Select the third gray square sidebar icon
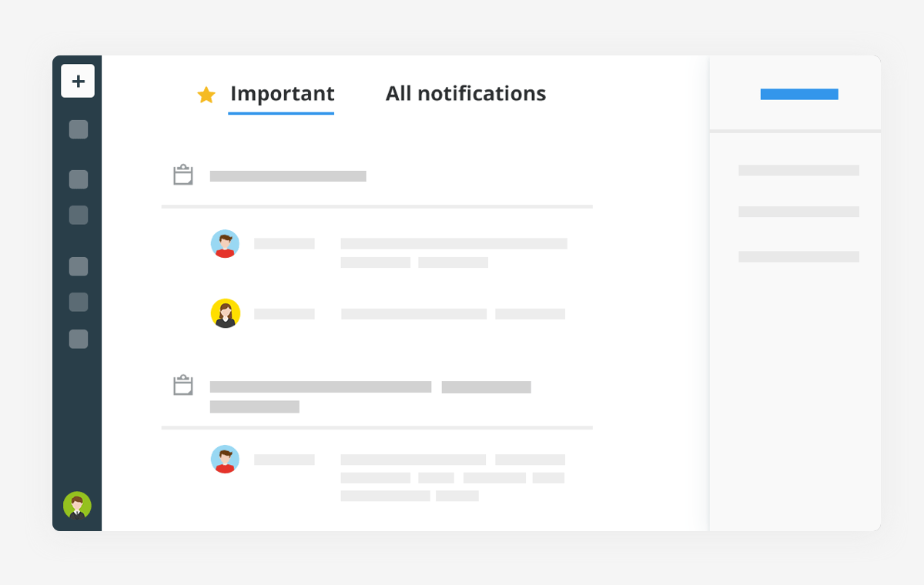 coord(79,215)
